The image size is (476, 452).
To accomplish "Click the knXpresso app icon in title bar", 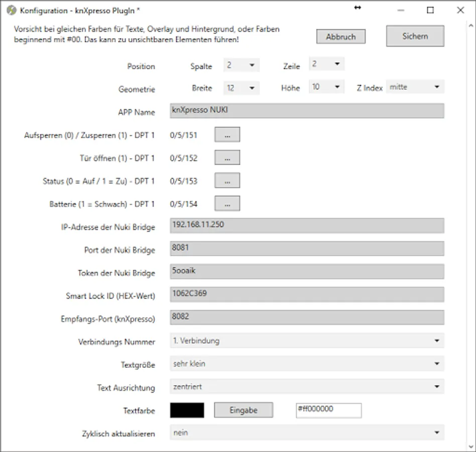I will 11,11.
